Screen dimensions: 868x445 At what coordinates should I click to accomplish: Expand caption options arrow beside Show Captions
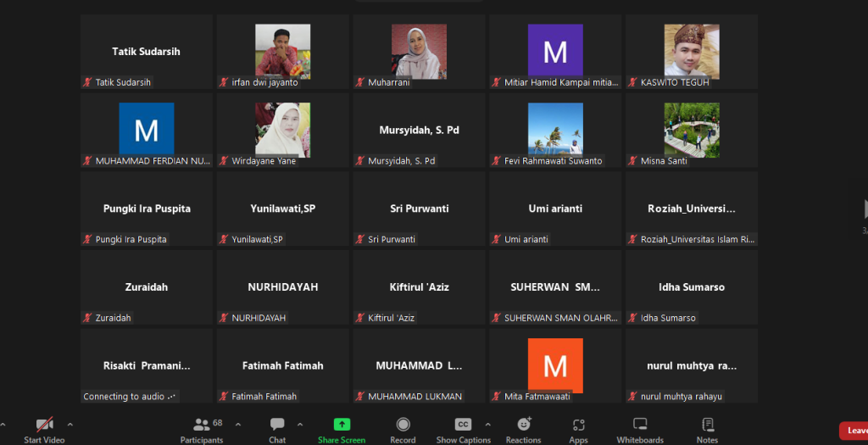click(487, 424)
